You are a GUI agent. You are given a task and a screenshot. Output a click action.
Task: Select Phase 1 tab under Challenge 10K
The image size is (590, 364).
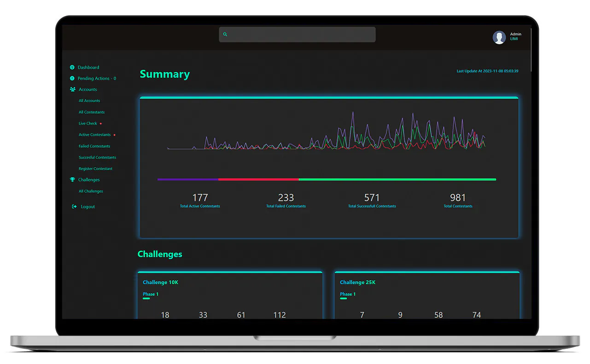point(151,294)
